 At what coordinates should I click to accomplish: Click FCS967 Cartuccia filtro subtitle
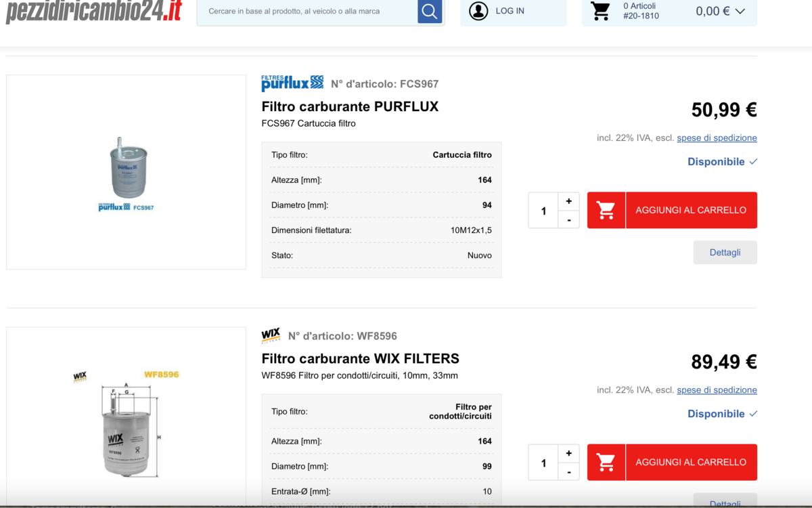point(309,123)
